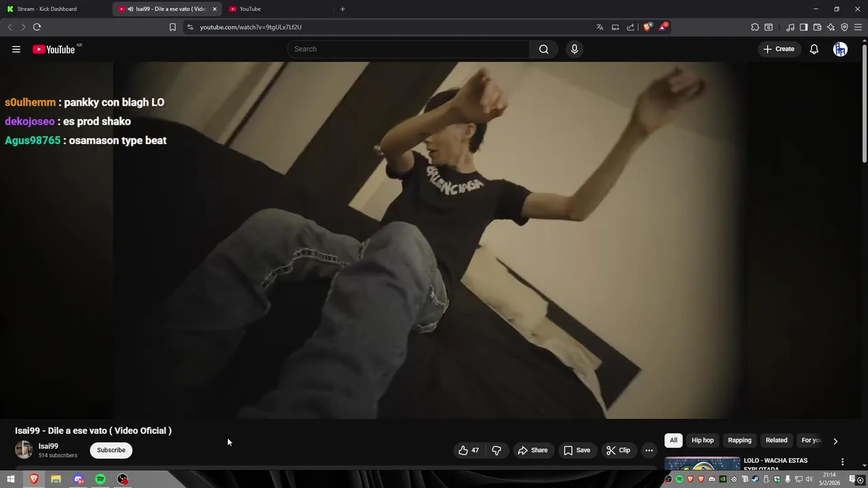
Task: Click the video title text
Action: (x=93, y=430)
